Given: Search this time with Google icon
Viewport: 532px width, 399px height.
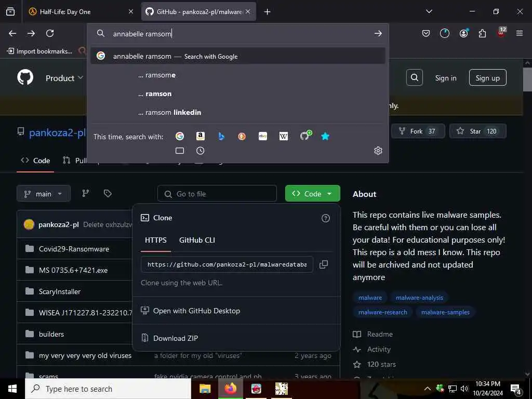Looking at the screenshot, I should point(179,136).
